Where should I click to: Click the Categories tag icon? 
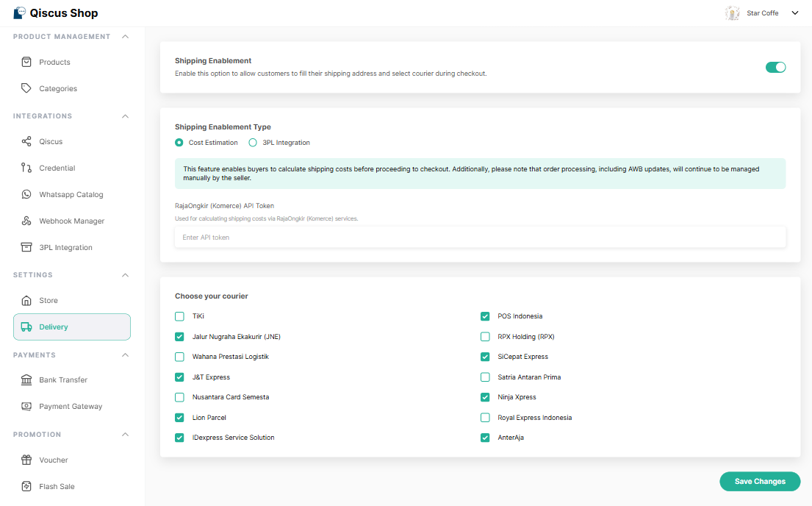click(26, 88)
